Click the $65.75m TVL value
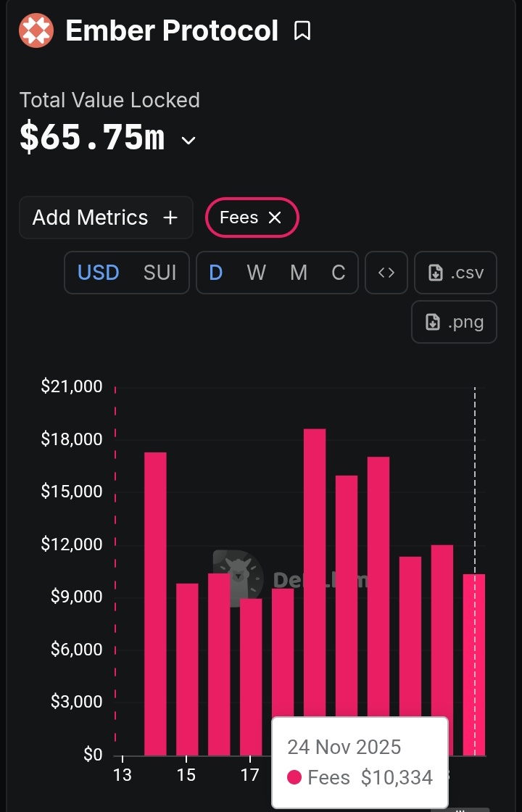The width and height of the screenshot is (522, 812). coord(92,138)
